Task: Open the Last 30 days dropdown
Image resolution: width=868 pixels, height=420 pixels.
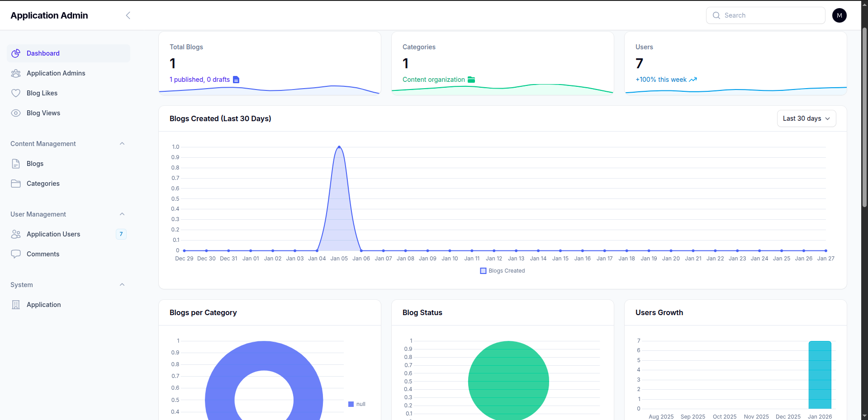Action: coord(806,118)
